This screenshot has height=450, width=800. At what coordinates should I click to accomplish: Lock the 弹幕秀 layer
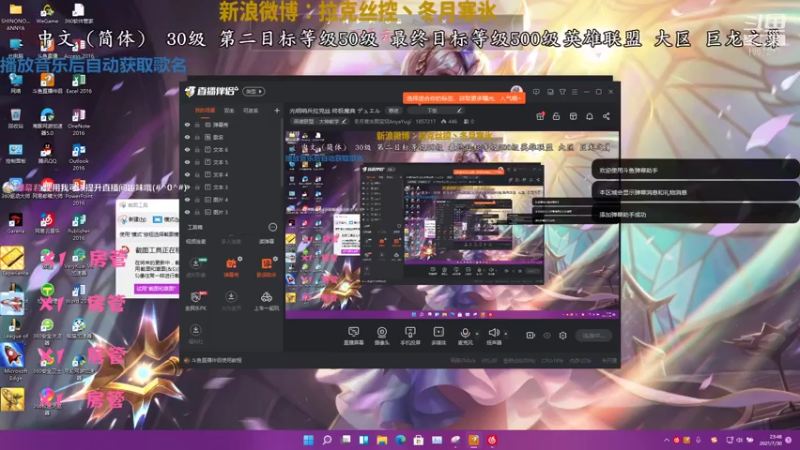197,124
